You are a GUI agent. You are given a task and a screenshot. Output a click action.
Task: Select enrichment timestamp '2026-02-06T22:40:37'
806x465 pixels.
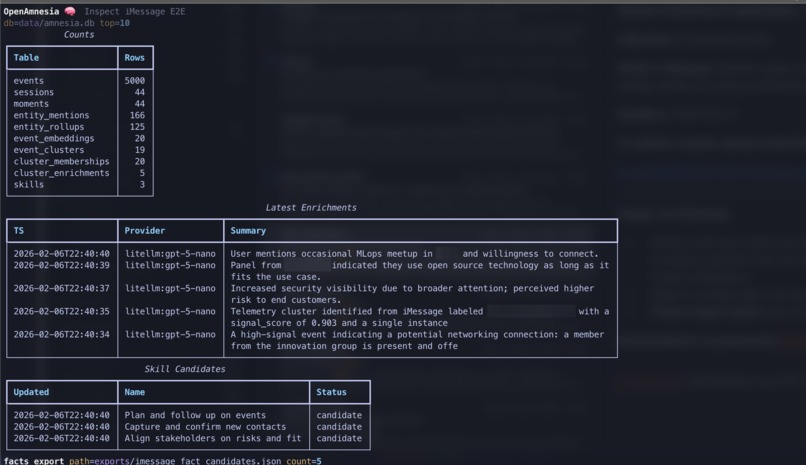tap(62, 288)
